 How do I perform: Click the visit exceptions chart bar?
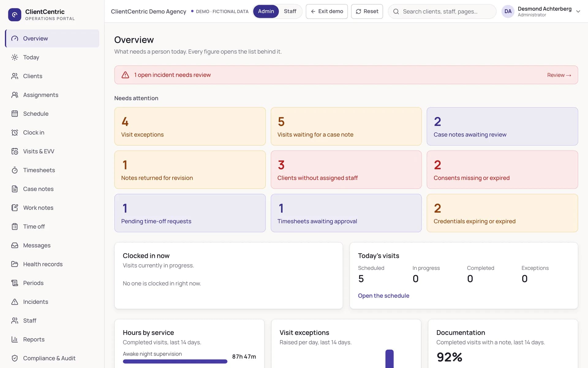[389, 359]
